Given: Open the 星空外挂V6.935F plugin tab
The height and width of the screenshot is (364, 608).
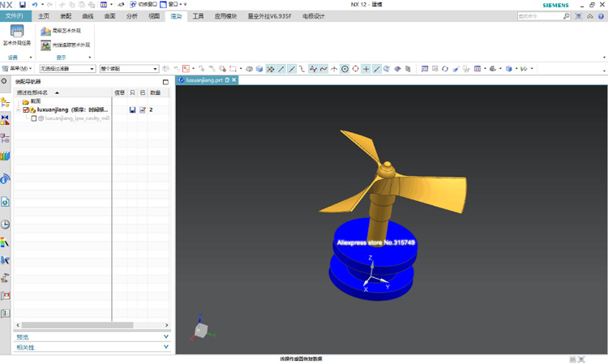Looking at the screenshot, I should [269, 16].
